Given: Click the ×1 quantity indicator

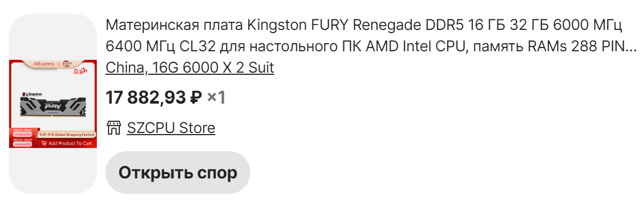Looking at the screenshot, I should [x=217, y=98].
